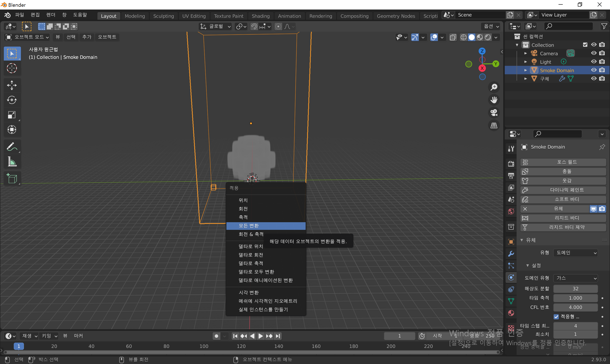The width and height of the screenshot is (610, 364).
Task: Click 타임 축적 value field
Action: [575, 298]
